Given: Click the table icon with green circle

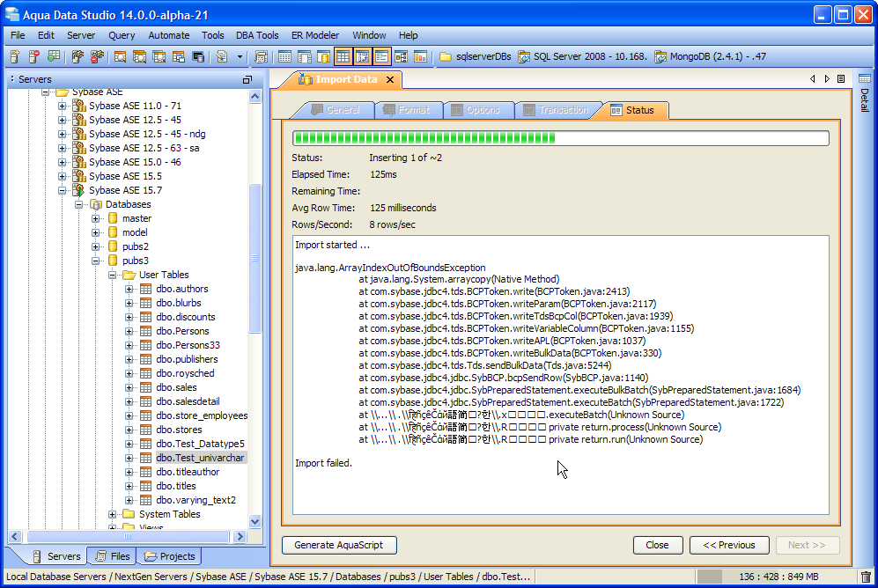Looking at the screenshot, I should pos(53,56).
